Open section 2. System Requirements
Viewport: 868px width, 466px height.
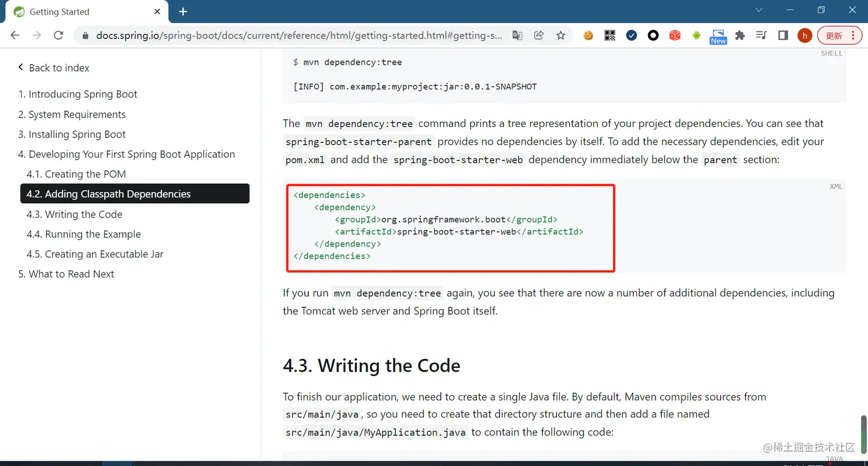click(72, 114)
